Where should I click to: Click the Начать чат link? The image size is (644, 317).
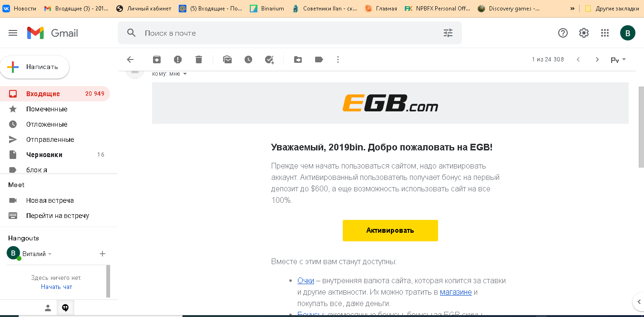[56, 287]
